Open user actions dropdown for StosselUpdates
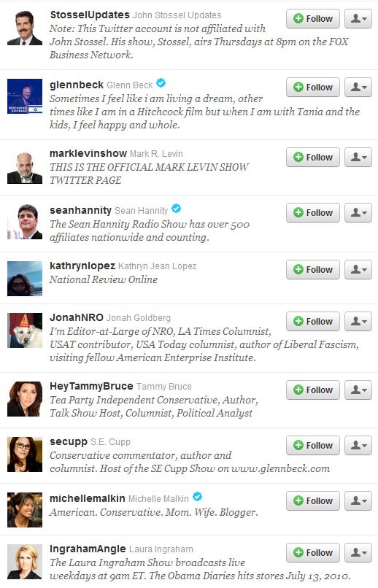 click(358, 18)
